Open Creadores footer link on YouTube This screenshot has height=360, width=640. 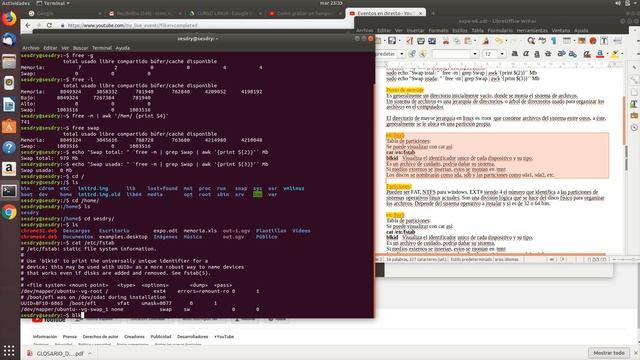pyautogui.click(x=134, y=337)
